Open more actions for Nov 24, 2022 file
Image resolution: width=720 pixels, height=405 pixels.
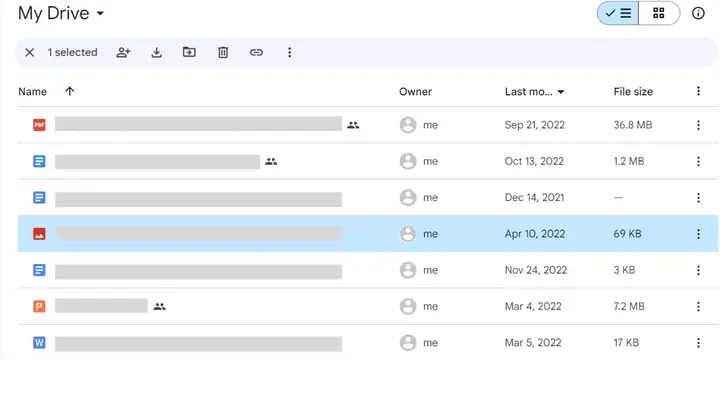tap(698, 270)
